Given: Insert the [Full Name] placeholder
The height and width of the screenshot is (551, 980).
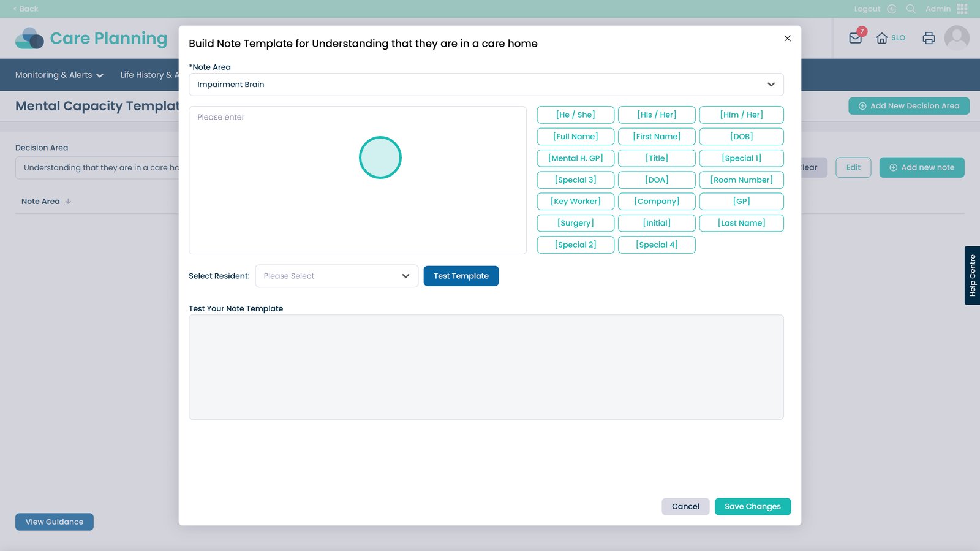Looking at the screenshot, I should pos(576,136).
